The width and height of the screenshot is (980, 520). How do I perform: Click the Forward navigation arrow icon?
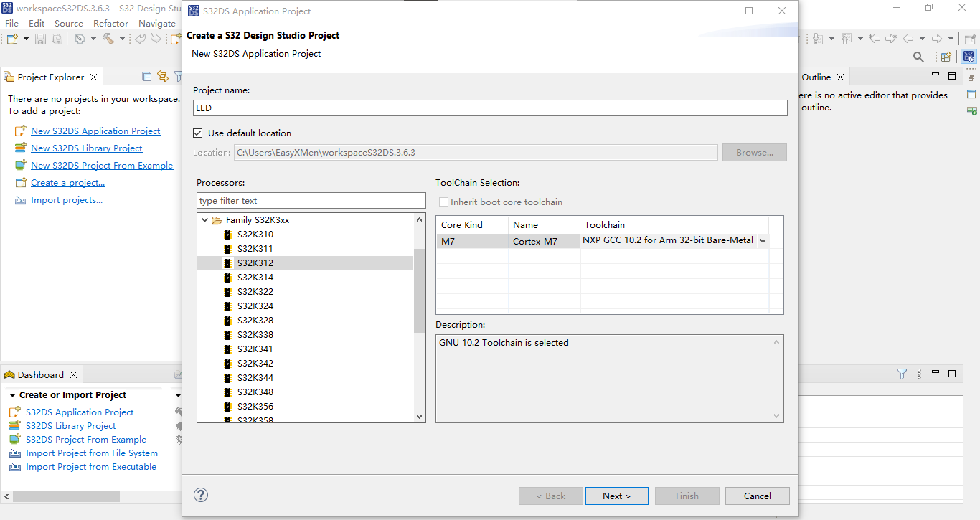[937, 39]
